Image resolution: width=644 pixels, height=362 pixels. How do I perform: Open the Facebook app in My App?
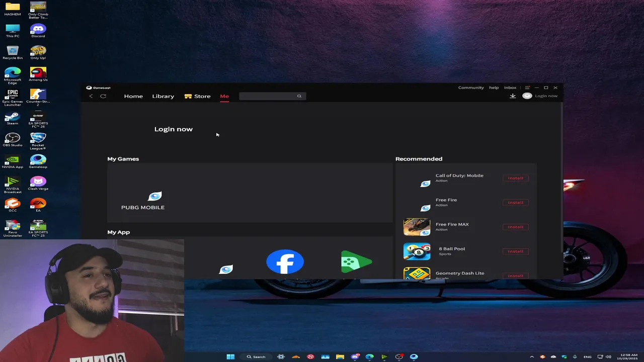click(x=285, y=262)
